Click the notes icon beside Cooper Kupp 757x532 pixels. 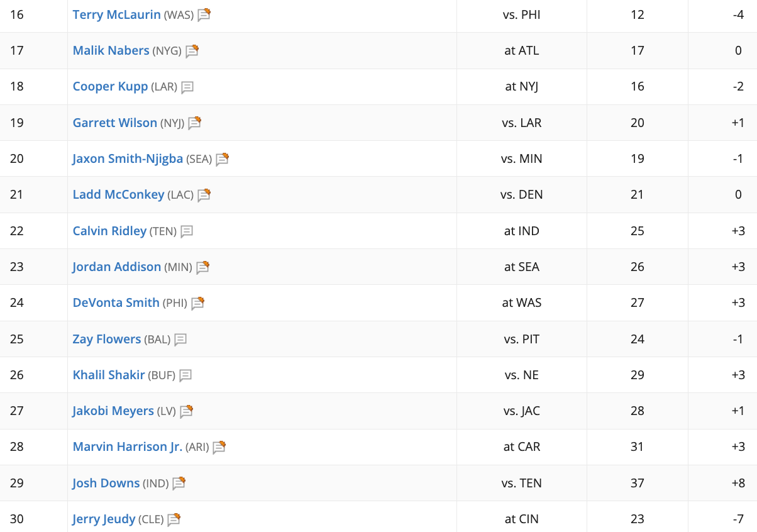point(187,87)
